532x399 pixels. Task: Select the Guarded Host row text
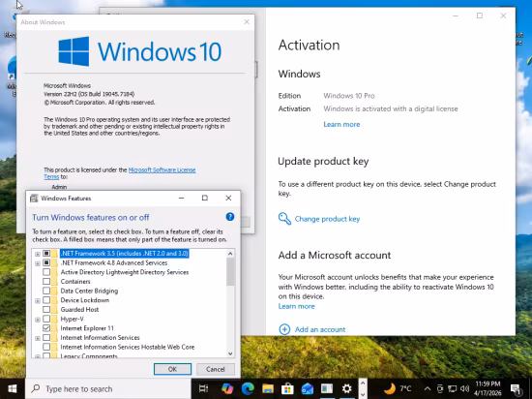pos(79,309)
